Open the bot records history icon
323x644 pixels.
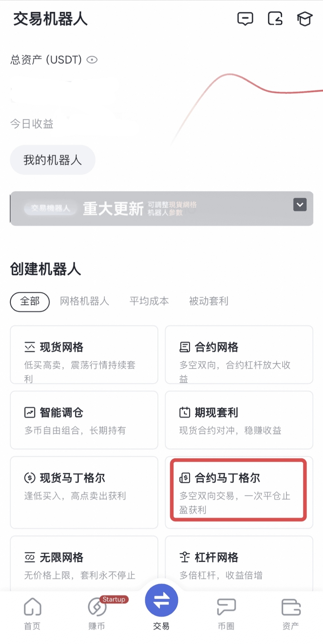pyautogui.click(x=275, y=19)
